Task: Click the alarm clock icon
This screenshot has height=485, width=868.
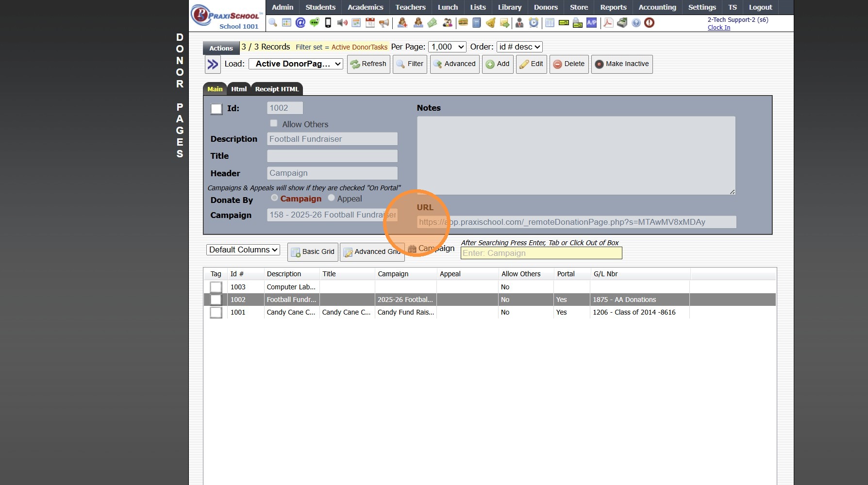Action: 534,23
